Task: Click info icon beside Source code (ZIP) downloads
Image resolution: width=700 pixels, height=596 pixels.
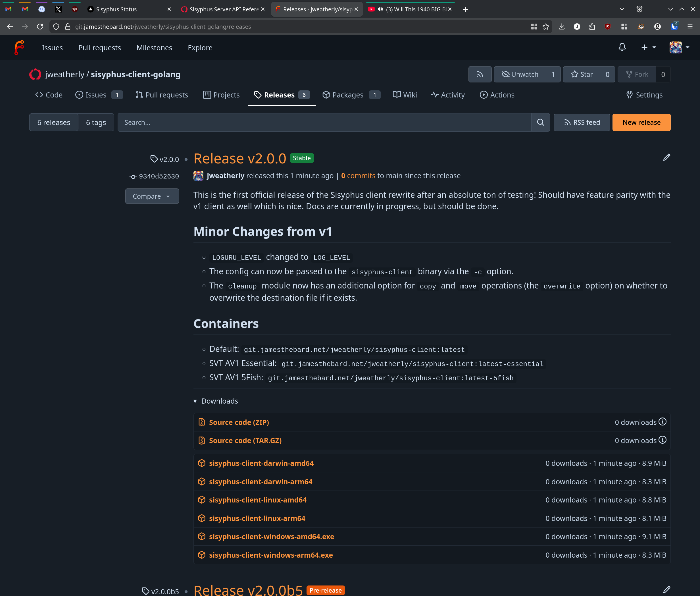Action: (x=663, y=422)
